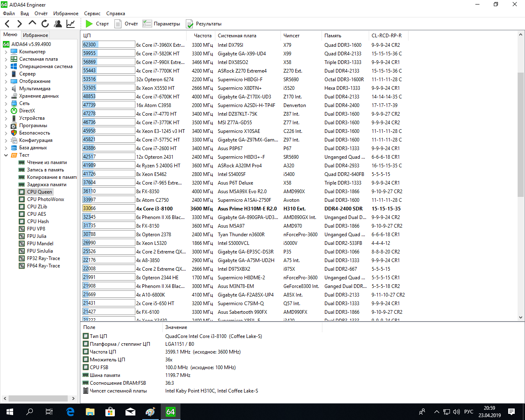Select the FPU VP8 benchmark
The height and width of the screenshot is (420, 525).
[x=36, y=229]
